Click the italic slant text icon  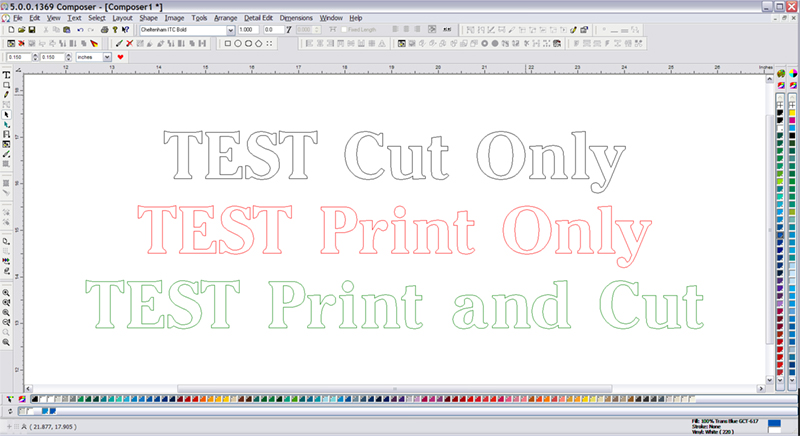pyautogui.click(x=289, y=30)
